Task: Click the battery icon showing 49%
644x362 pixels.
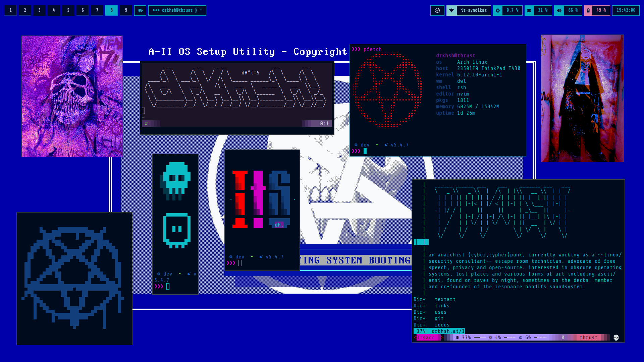Action: [588, 10]
